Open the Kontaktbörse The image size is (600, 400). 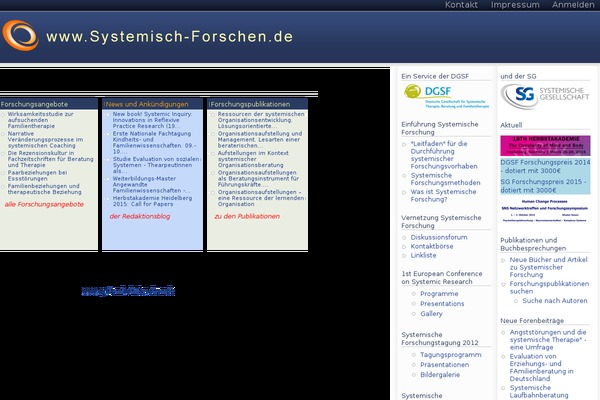(x=432, y=246)
